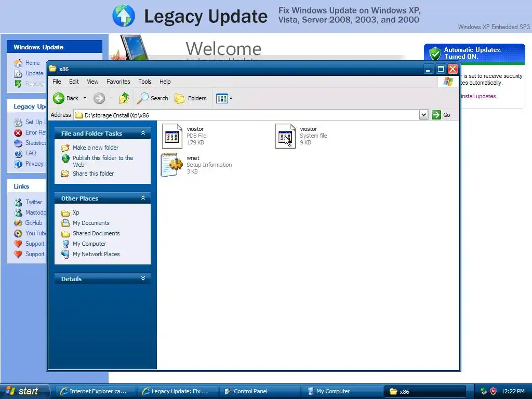Click the x86 folder icon in title bar
Screen dimensions: 532x399
[x=52, y=69]
